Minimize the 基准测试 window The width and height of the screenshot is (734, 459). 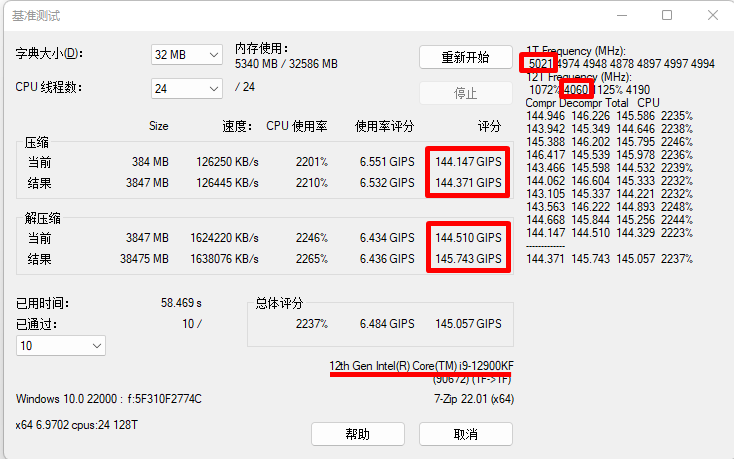pyautogui.click(x=622, y=15)
